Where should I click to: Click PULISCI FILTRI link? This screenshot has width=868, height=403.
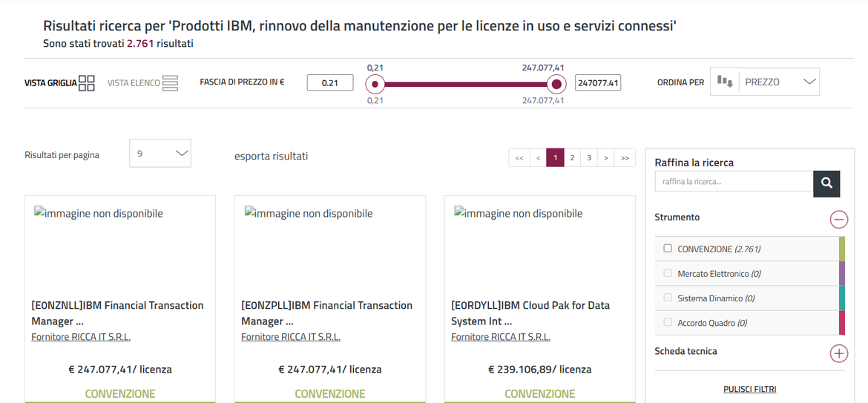pyautogui.click(x=749, y=389)
